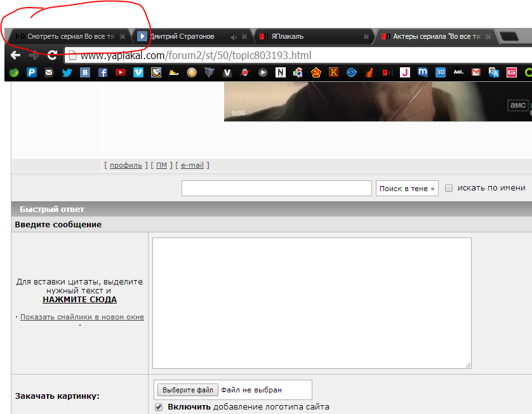Open the VKontakte bookmark icon
532x414 pixels.
tap(85, 72)
